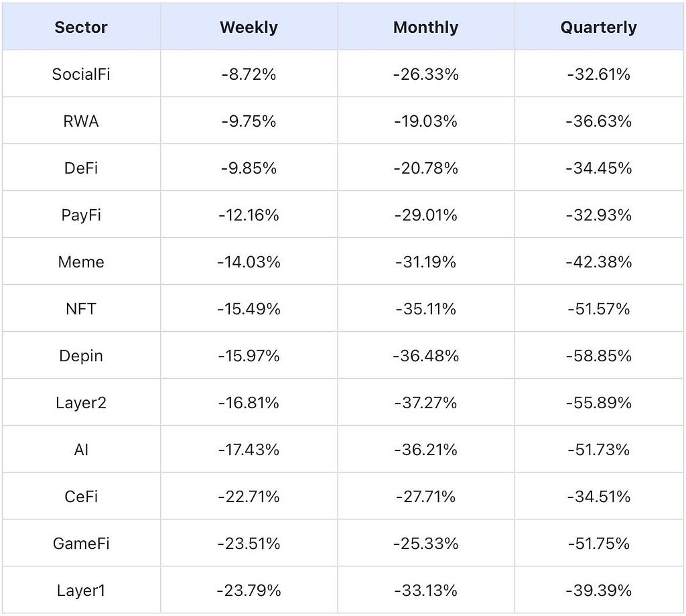This screenshot has width=686, height=616.
Task: Click the Weekly column header
Action: [x=249, y=27]
